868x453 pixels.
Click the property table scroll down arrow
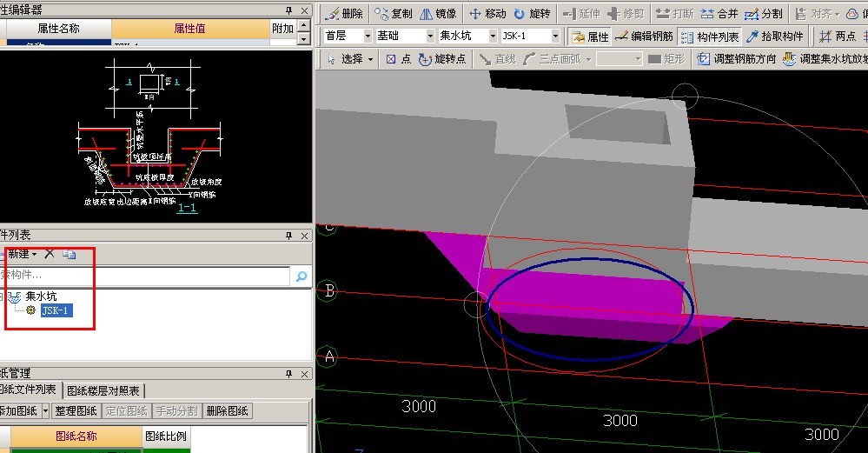click(304, 39)
